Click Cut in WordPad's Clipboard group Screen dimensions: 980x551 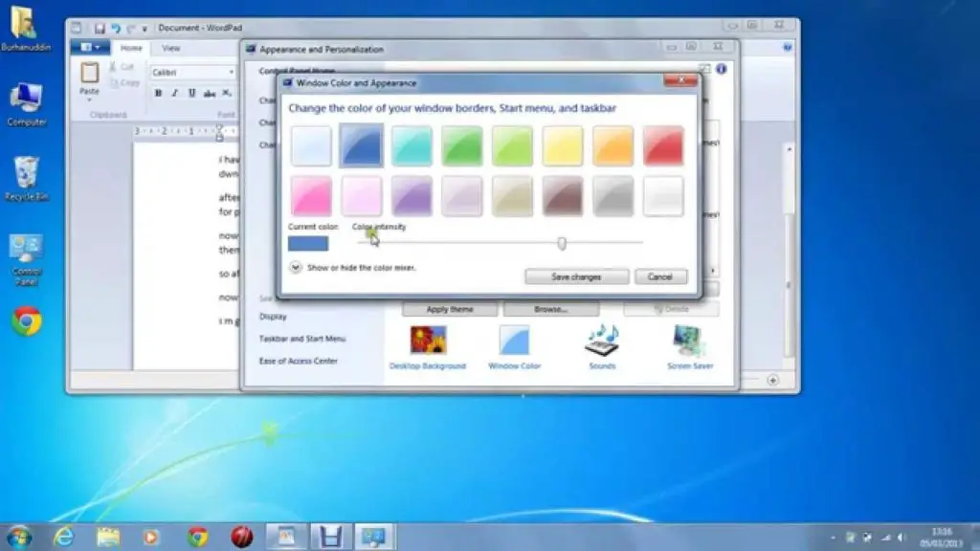(x=122, y=67)
